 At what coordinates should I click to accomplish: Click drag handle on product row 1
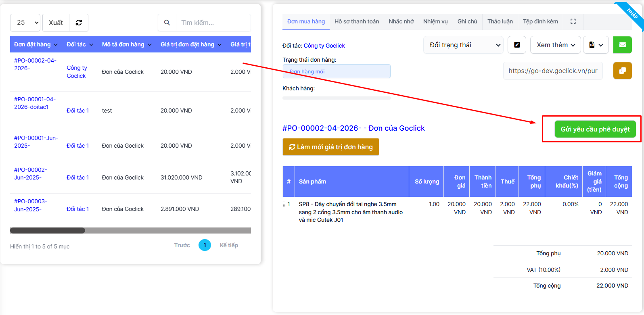(x=284, y=204)
